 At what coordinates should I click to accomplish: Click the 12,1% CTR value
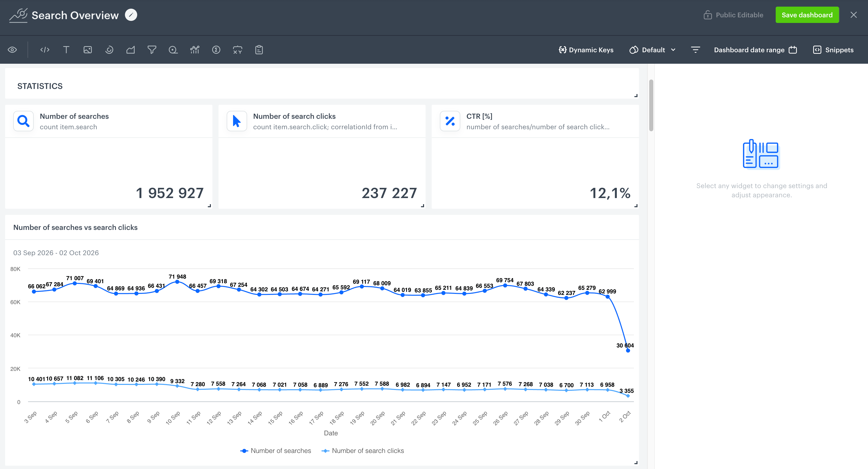point(610,193)
